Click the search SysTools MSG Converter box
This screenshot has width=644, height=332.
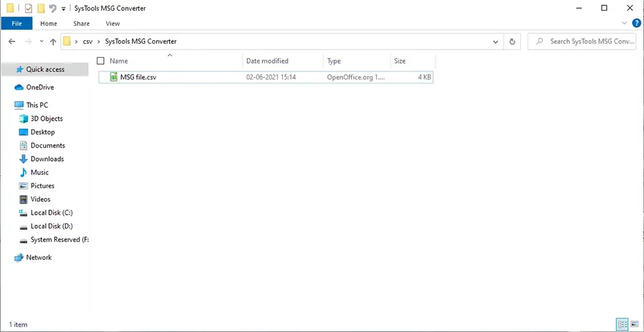tap(582, 42)
